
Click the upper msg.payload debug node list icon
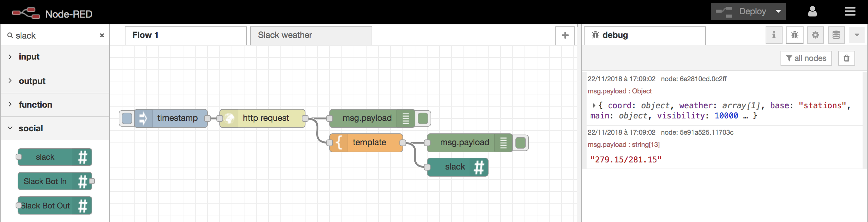tap(406, 118)
